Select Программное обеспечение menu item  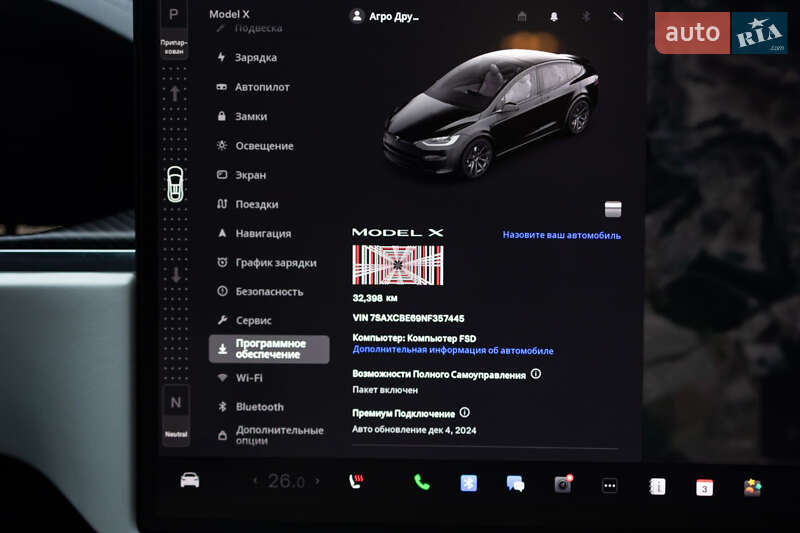[269, 349]
